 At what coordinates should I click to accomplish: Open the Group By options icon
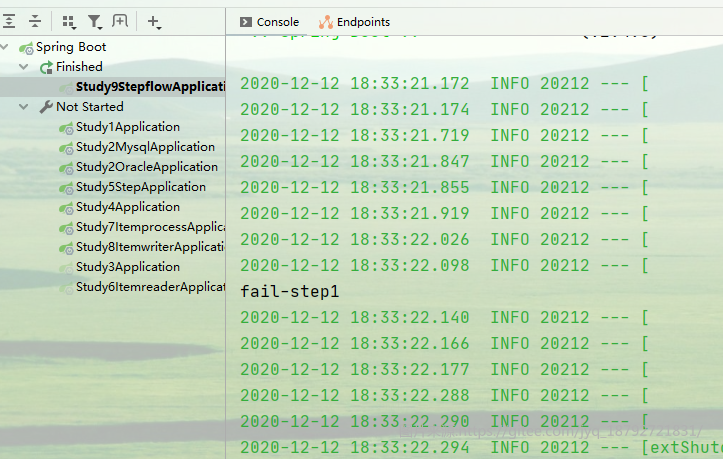69,22
